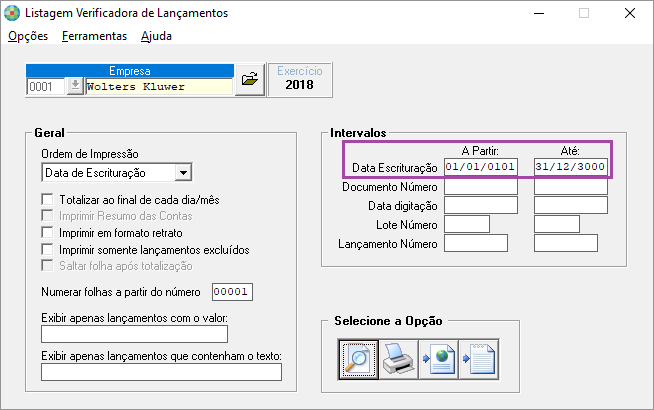Screen dimensions: 654x410
Task: Enable Totalizar ao final de cada dia/mês
Action: pos(48,199)
